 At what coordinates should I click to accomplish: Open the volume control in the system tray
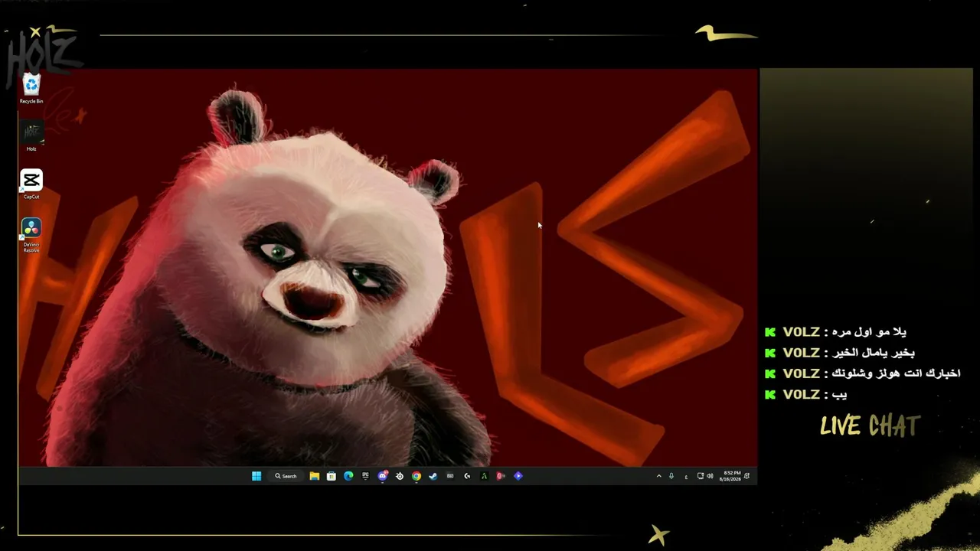[710, 476]
